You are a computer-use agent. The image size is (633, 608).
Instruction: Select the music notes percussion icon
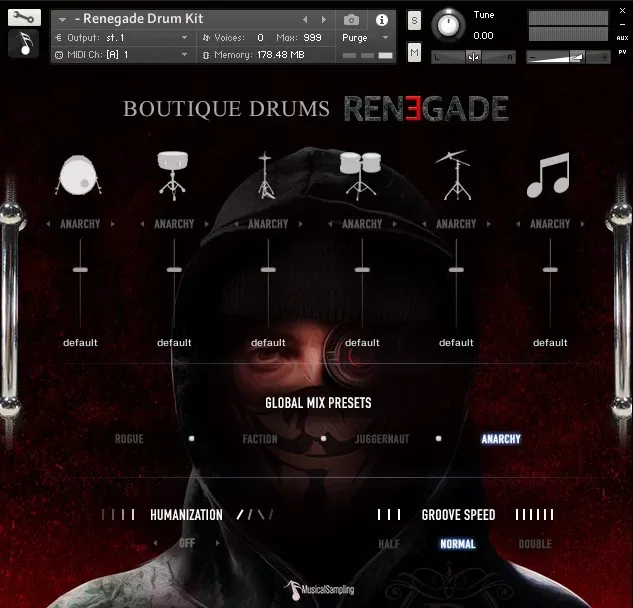pyautogui.click(x=548, y=175)
